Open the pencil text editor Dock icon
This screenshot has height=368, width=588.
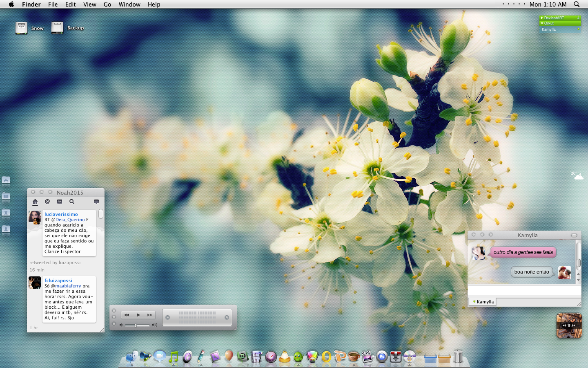click(x=201, y=357)
